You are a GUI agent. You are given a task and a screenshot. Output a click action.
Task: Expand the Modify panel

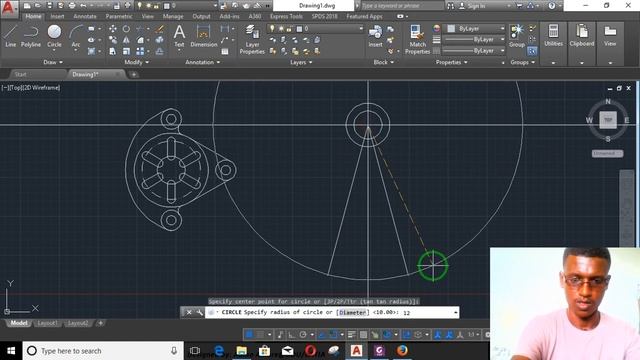(x=136, y=62)
